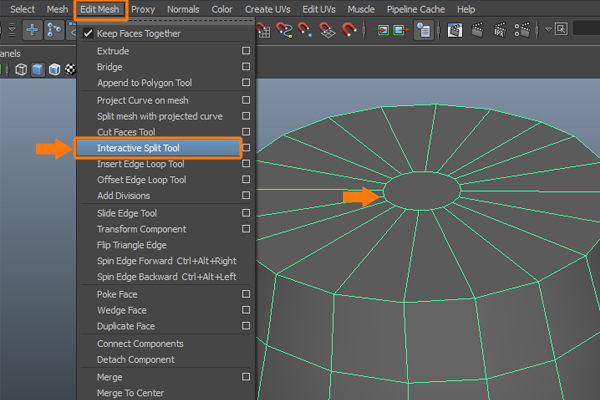This screenshot has height=400, width=600.
Task: Click the construction history toggle icon
Action: coord(424,30)
